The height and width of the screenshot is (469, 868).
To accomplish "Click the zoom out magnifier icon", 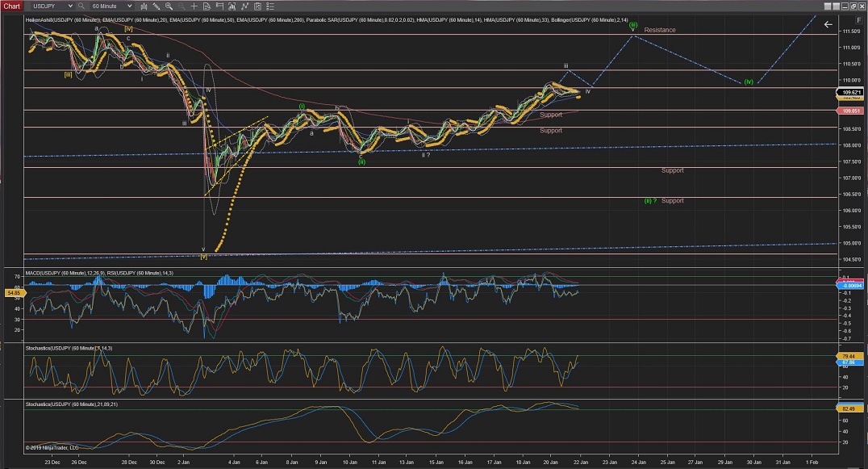I will click(181, 6).
